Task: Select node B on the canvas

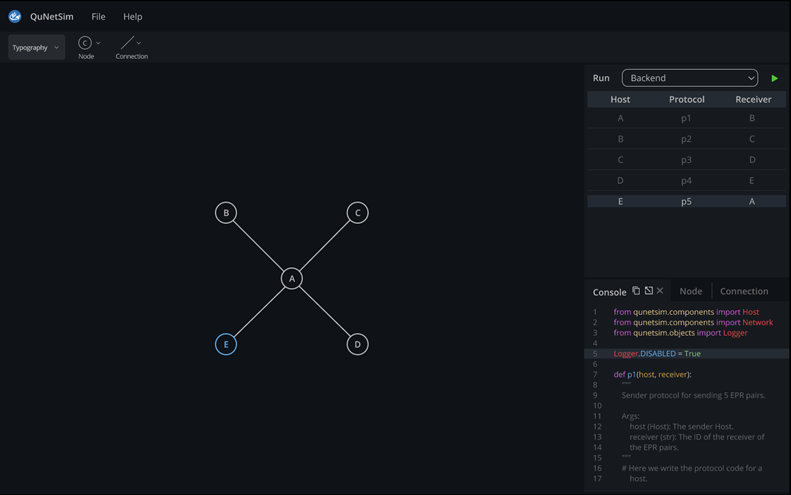Action: 226,212
